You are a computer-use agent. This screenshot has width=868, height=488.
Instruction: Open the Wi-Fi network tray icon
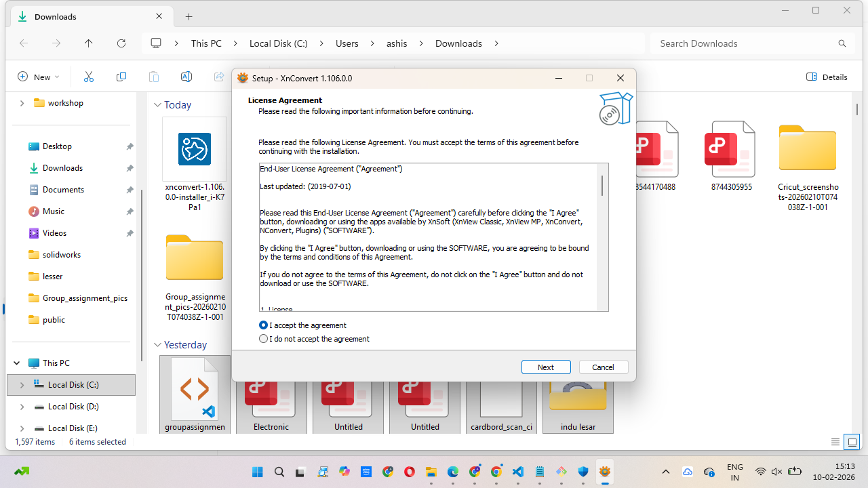pyautogui.click(x=761, y=472)
